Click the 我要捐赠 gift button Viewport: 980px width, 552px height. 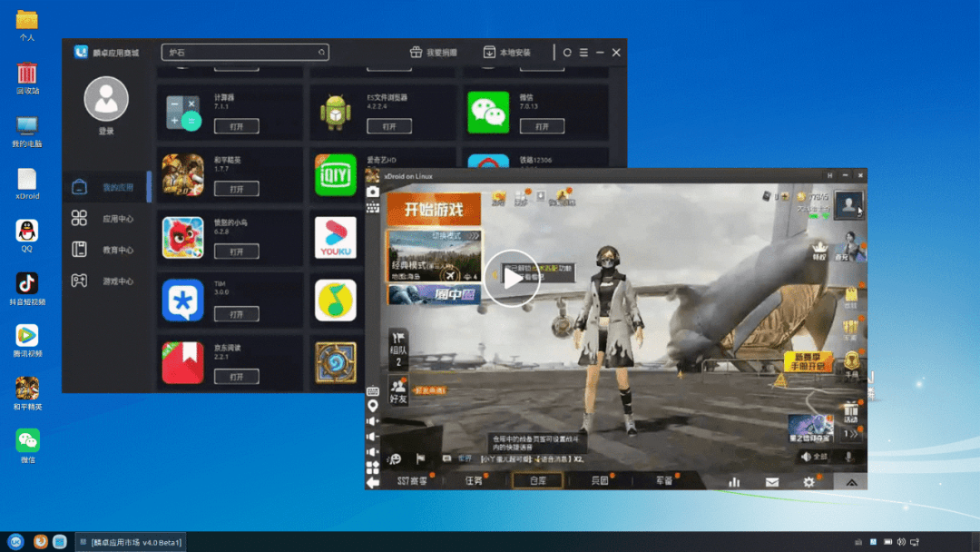point(433,53)
